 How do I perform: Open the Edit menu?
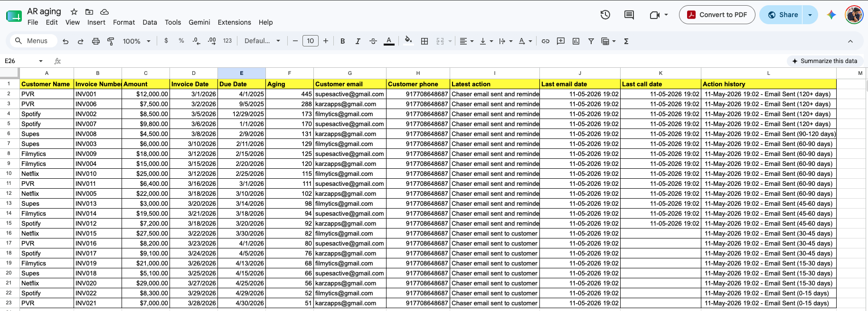coord(52,22)
